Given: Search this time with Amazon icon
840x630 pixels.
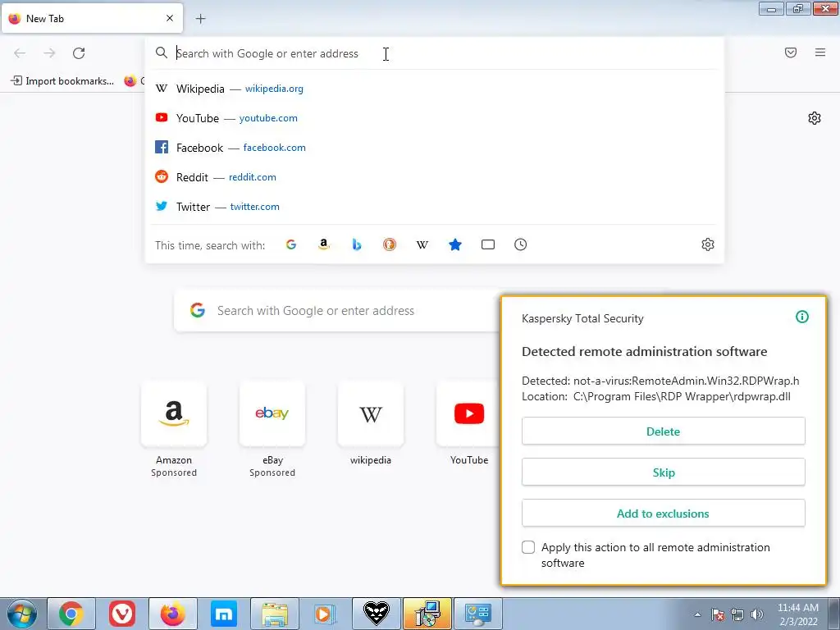Looking at the screenshot, I should click(x=323, y=244).
